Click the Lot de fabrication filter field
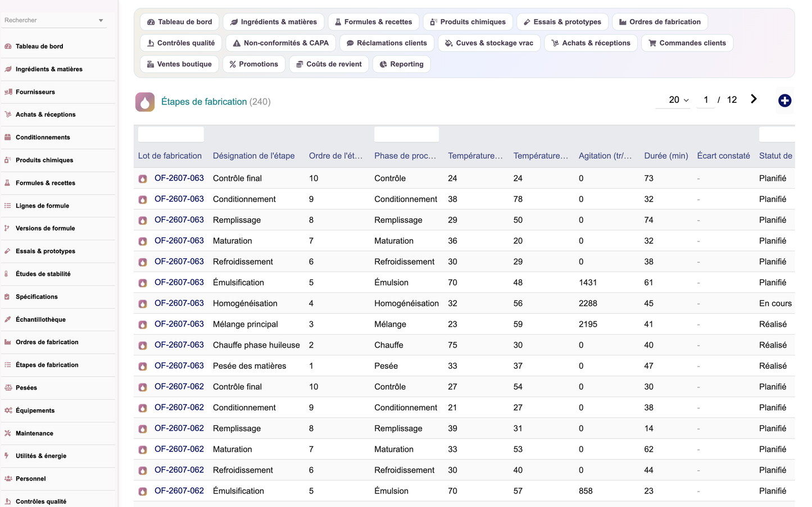The height and width of the screenshot is (507, 812). click(171, 134)
